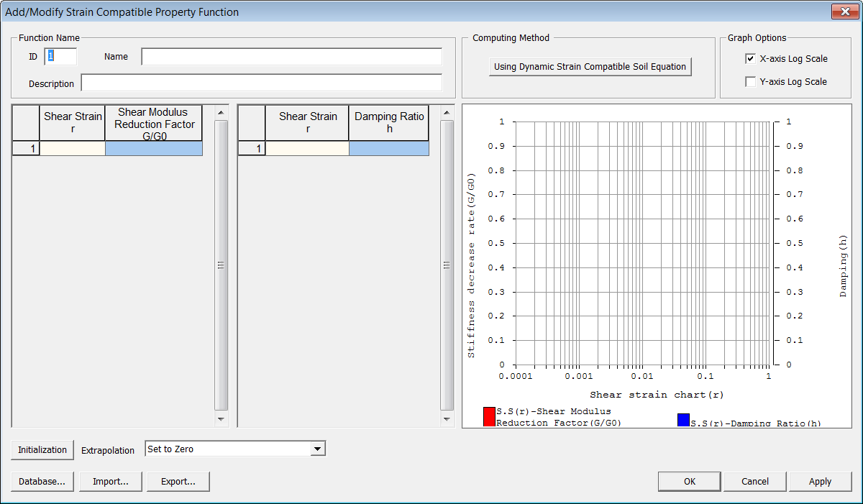Focus the function Name text field
The width and height of the screenshot is (863, 504).
(291, 57)
